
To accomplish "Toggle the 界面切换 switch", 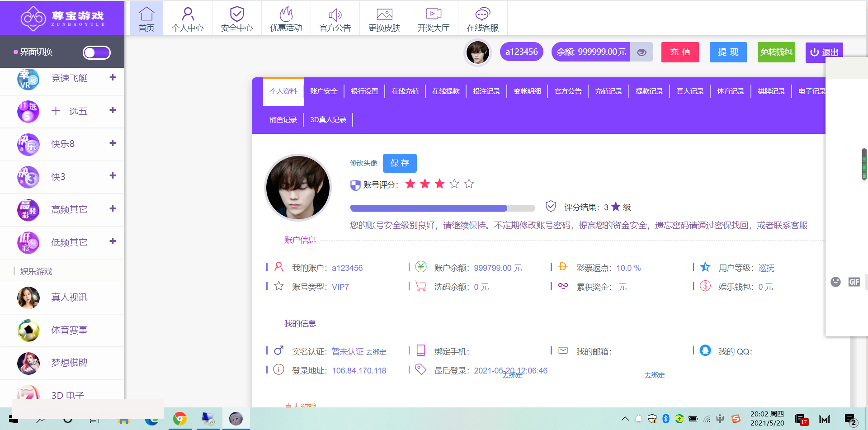I will [97, 52].
